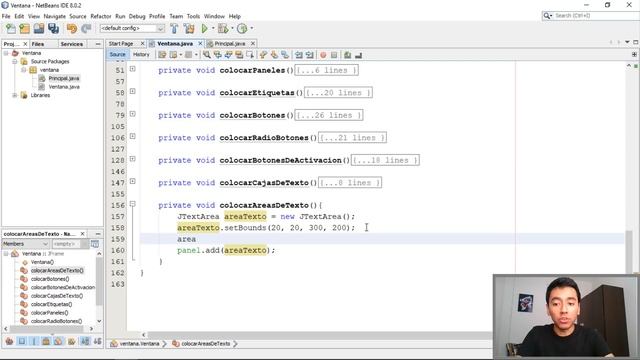This screenshot has height=360, width=640.
Task: Click the Toggle Highlight Search icon
Action: click(239, 55)
